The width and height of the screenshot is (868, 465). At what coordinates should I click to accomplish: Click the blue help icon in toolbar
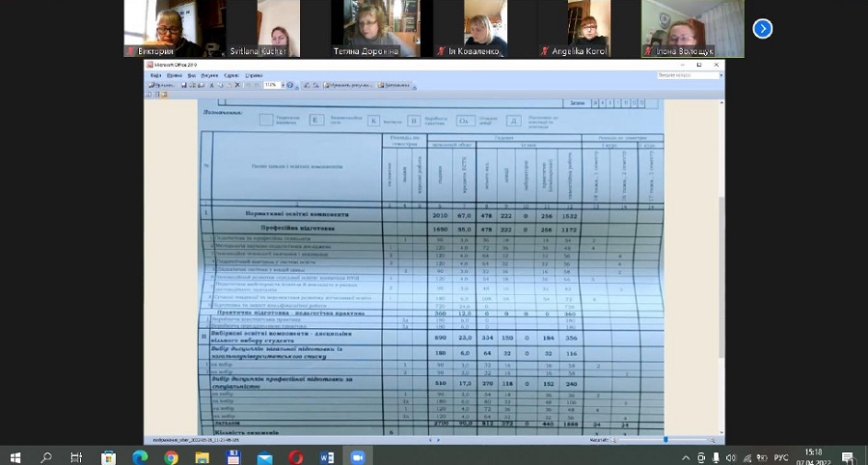pyautogui.click(x=289, y=85)
